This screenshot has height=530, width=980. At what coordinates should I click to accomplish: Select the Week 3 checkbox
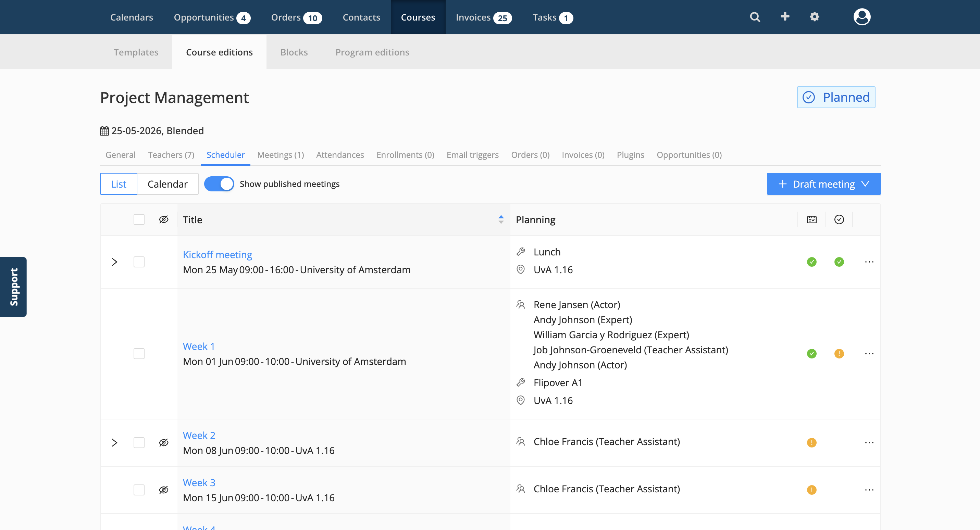pos(139,490)
